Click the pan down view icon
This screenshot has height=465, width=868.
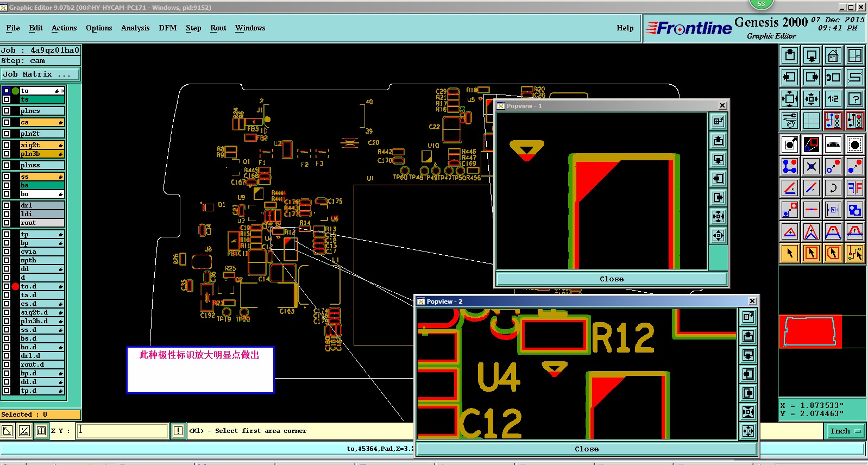(812, 55)
